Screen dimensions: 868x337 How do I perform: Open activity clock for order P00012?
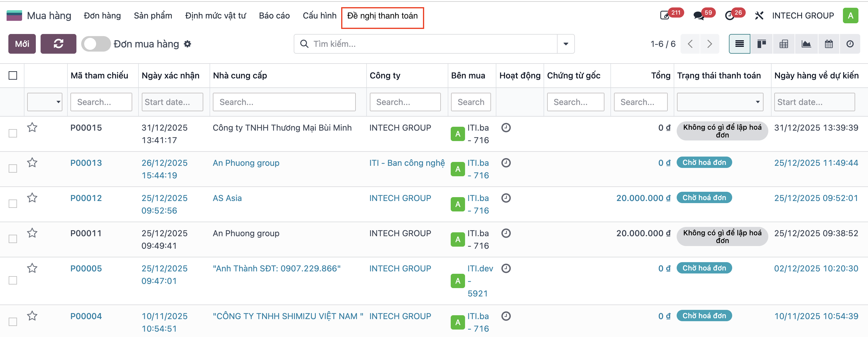tap(506, 198)
